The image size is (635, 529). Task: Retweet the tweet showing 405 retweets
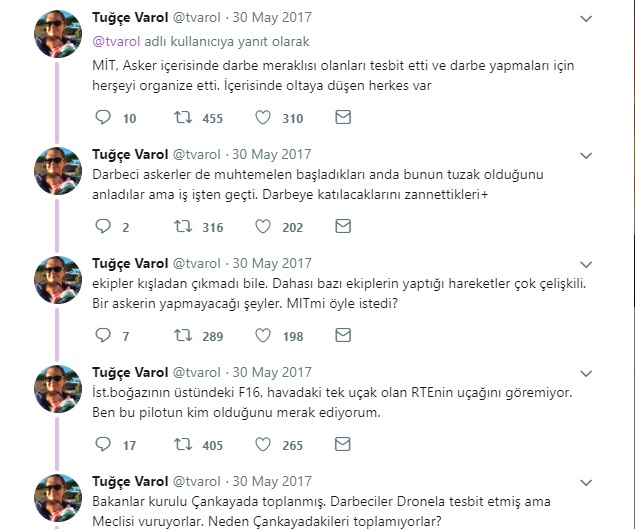[183, 444]
